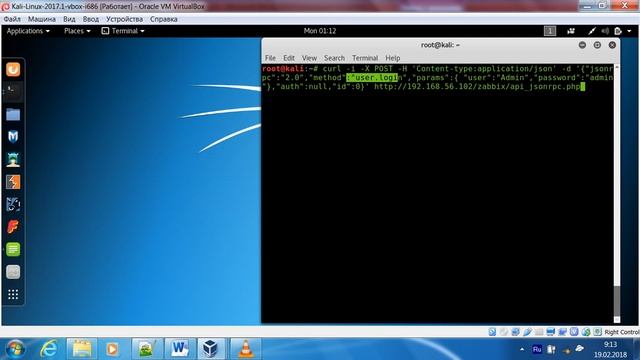The image size is (640, 360).
Task: Launch Metasploit from the dock
Action: 13,136
